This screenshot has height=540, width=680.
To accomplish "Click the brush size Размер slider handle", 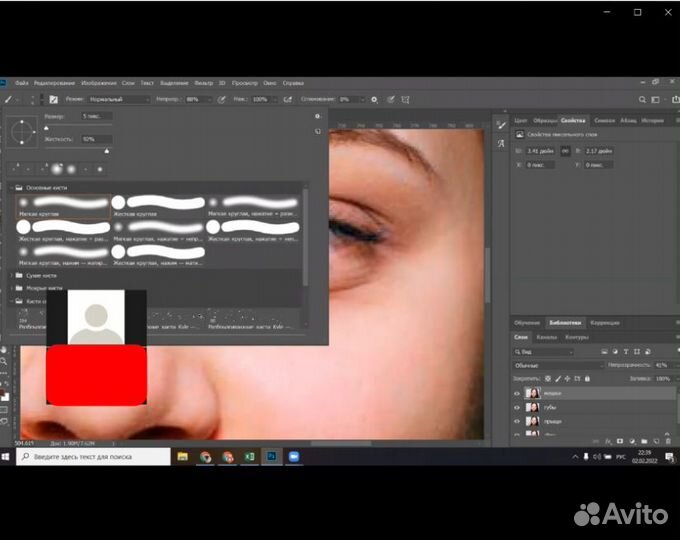I will coord(46,128).
